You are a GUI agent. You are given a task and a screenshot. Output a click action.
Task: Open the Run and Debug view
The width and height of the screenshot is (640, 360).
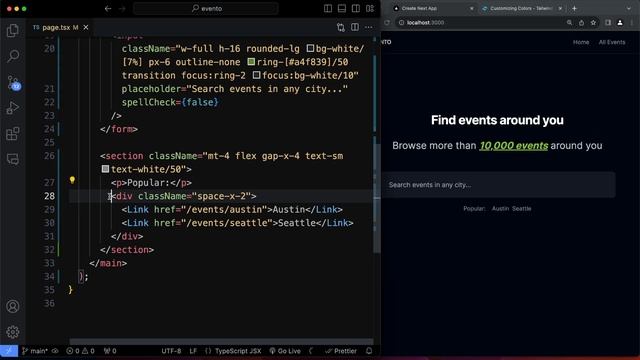[x=13, y=108]
